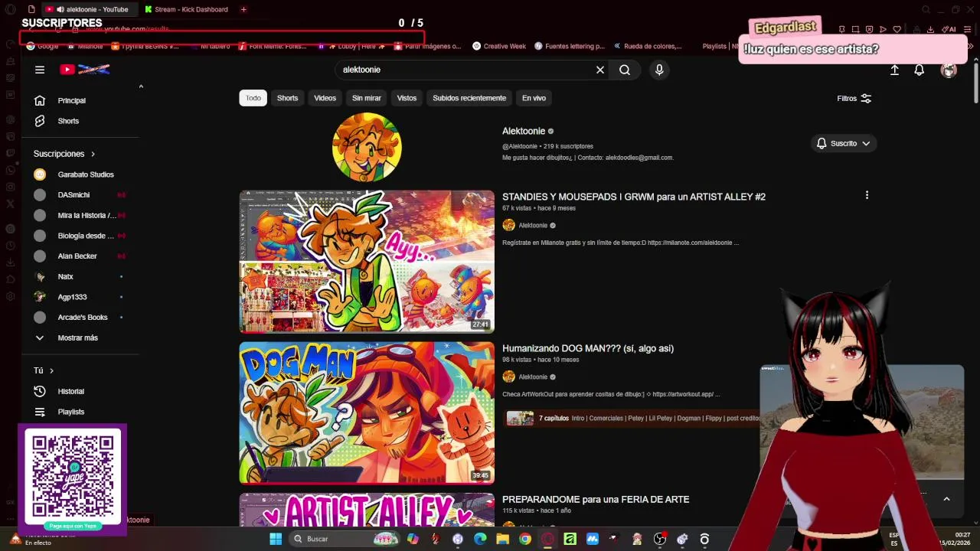Open the Dog Man video thumbnail
The image size is (980, 551).
367,413
